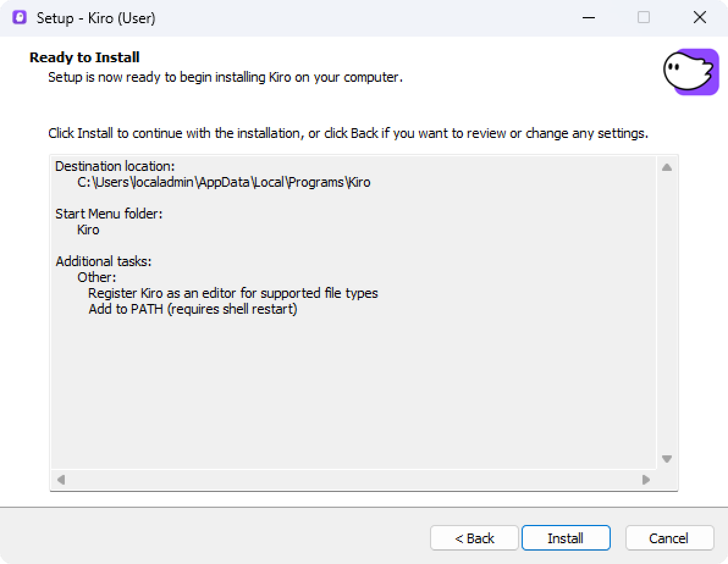The height and width of the screenshot is (564, 728).
Task: Click the scroll down arrow in summary box
Action: pos(667,458)
